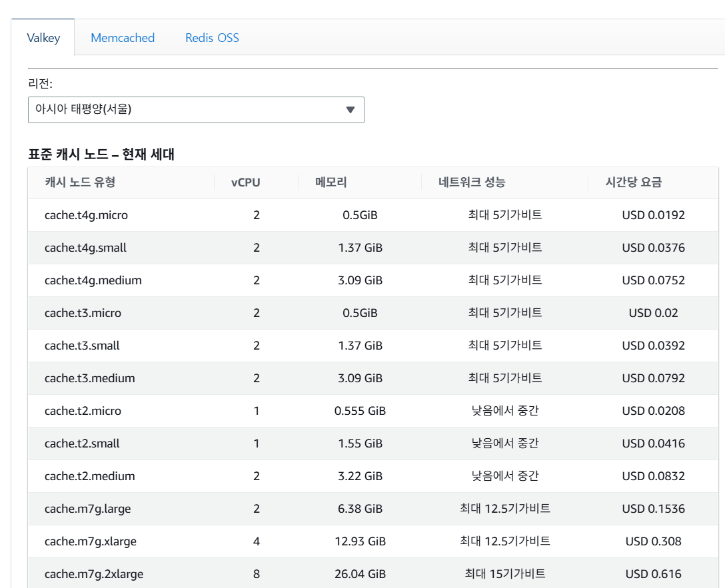Click the vCPU column header
725x588 pixels.
(245, 182)
